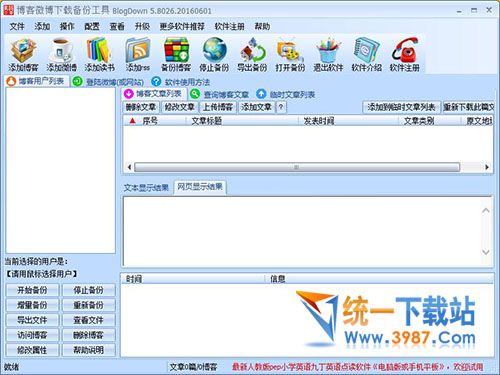Click the 开始备份 button
This screenshot has height=375, width=500.
(x=32, y=290)
